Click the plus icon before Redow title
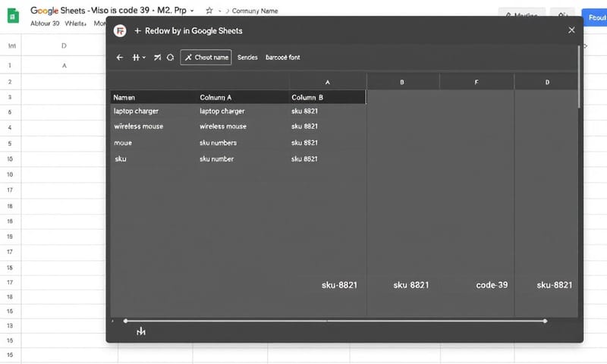 click(137, 31)
